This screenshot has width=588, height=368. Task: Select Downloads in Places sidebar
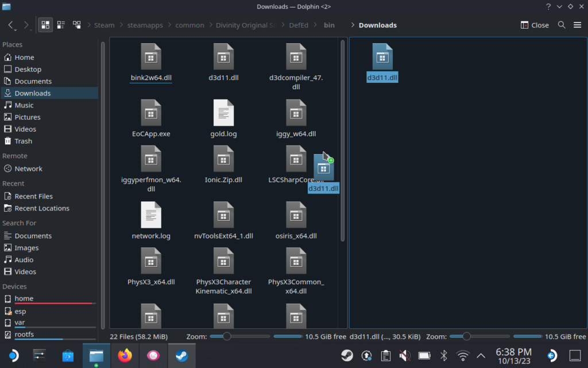(x=49, y=93)
